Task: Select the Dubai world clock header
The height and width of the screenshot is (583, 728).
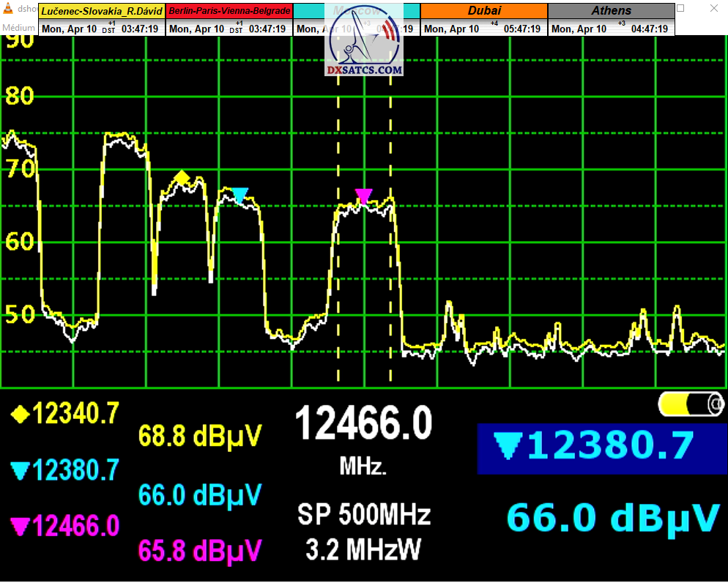Action: [484, 12]
